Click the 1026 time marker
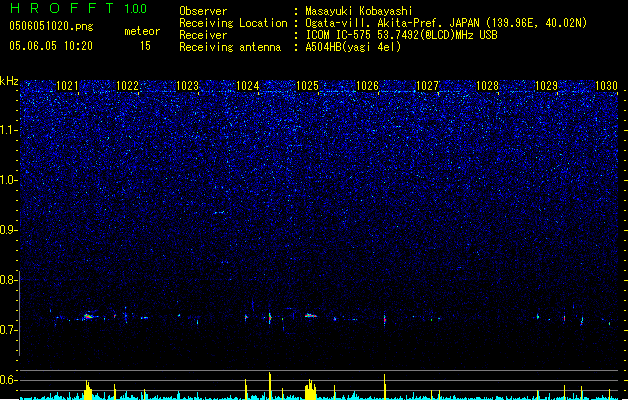 pyautogui.click(x=367, y=86)
